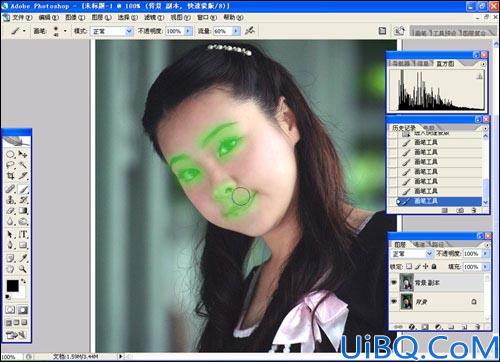Select the Crop tool

[10, 176]
